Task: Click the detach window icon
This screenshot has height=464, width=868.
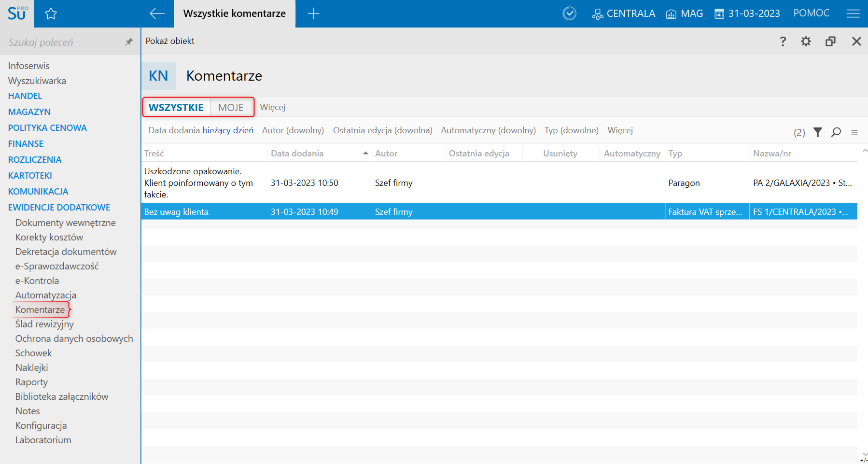Action: coord(830,41)
